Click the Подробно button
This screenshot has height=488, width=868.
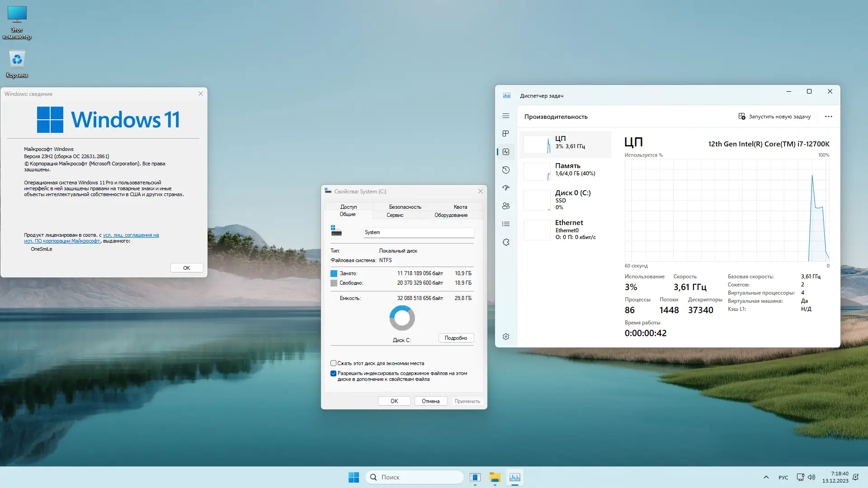pos(456,338)
